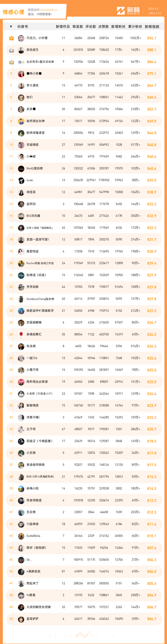Click the SodaBella avatar
Viewport: 167px width, 644px height.
click(21, 536)
